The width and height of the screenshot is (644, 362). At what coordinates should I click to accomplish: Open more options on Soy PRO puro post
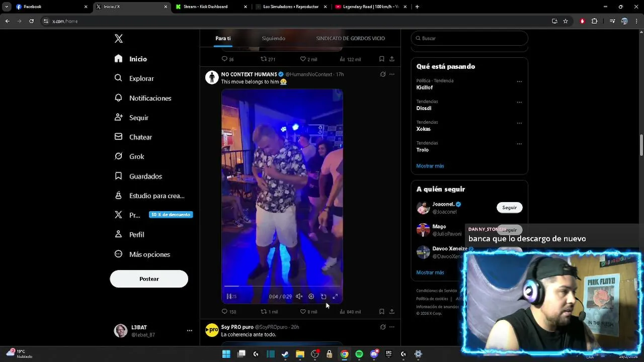(392, 327)
